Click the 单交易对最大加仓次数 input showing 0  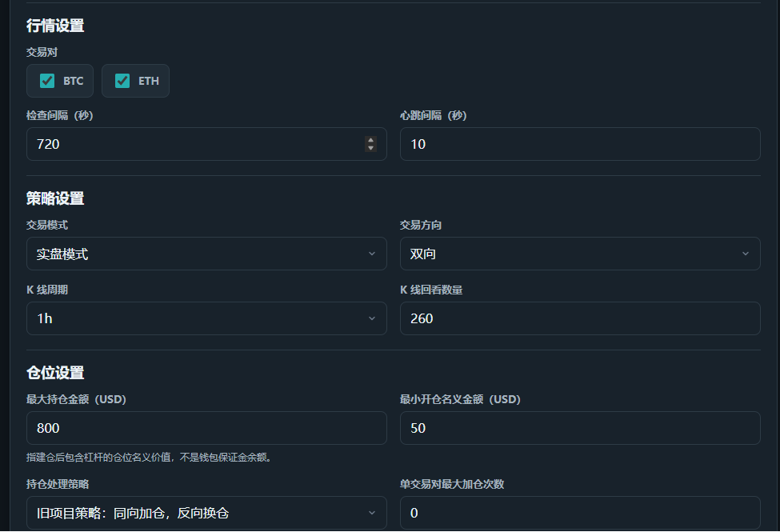580,513
